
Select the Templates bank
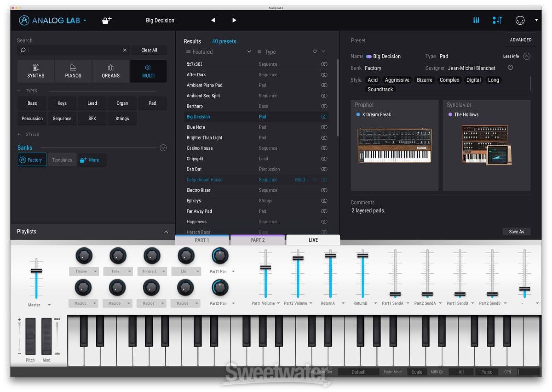(62, 160)
